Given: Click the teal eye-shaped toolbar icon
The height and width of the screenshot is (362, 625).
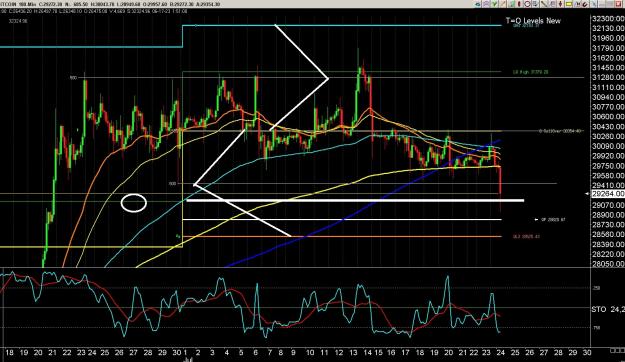Looking at the screenshot, I should coord(478,4).
